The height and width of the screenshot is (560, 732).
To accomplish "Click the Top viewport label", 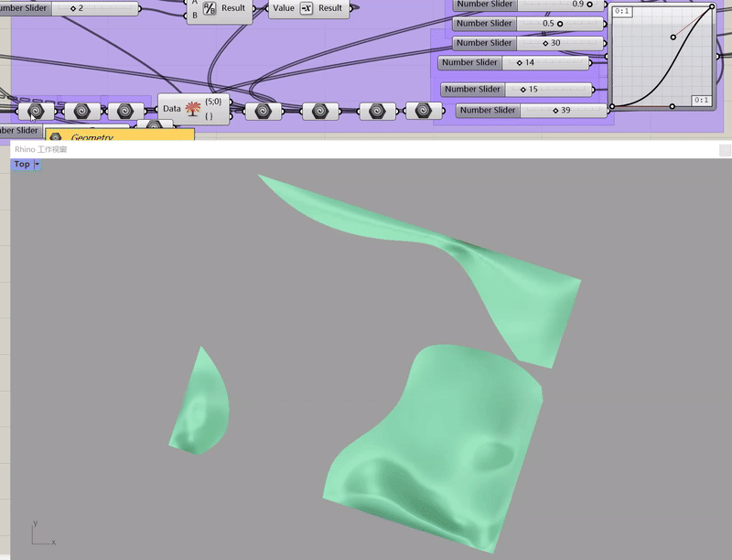I will (x=22, y=165).
